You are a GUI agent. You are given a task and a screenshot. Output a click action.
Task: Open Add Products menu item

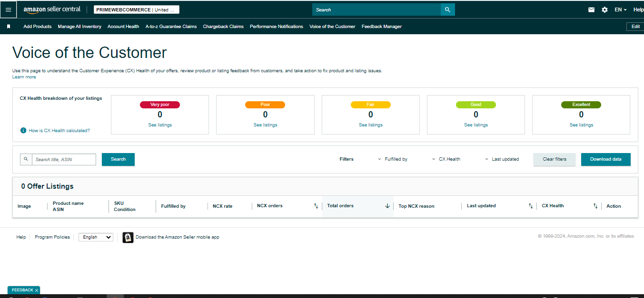click(x=38, y=27)
